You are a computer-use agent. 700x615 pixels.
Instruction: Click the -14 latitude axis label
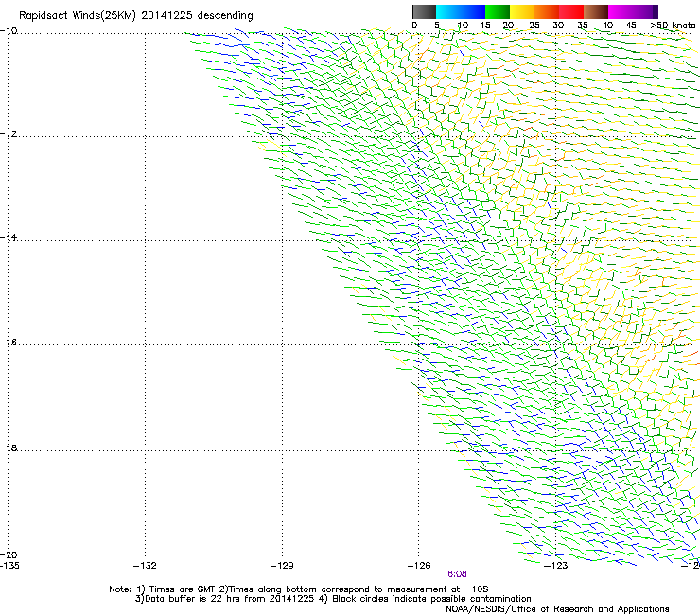pyautogui.click(x=9, y=237)
